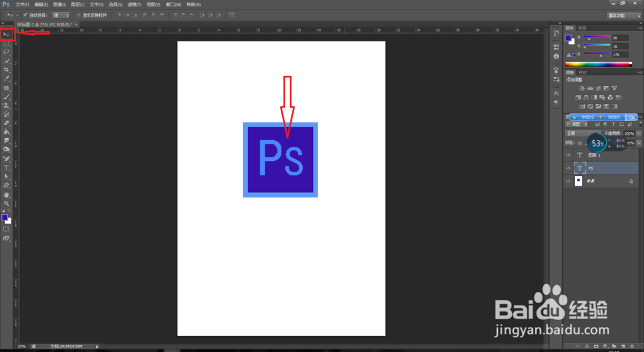Select the Zoom tool
Viewport: 644px width, 352px height.
[x=6, y=204]
